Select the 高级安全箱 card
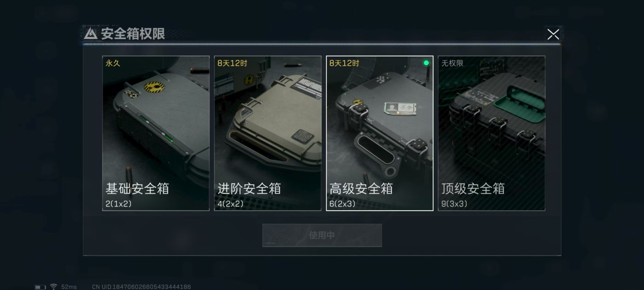This screenshot has height=290, width=644. click(x=380, y=133)
